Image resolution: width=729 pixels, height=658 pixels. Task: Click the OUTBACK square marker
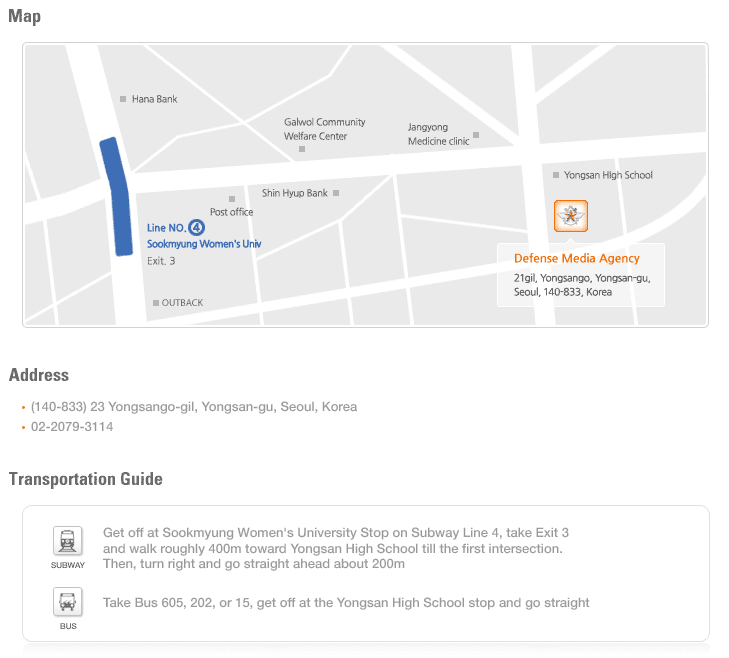click(x=156, y=303)
